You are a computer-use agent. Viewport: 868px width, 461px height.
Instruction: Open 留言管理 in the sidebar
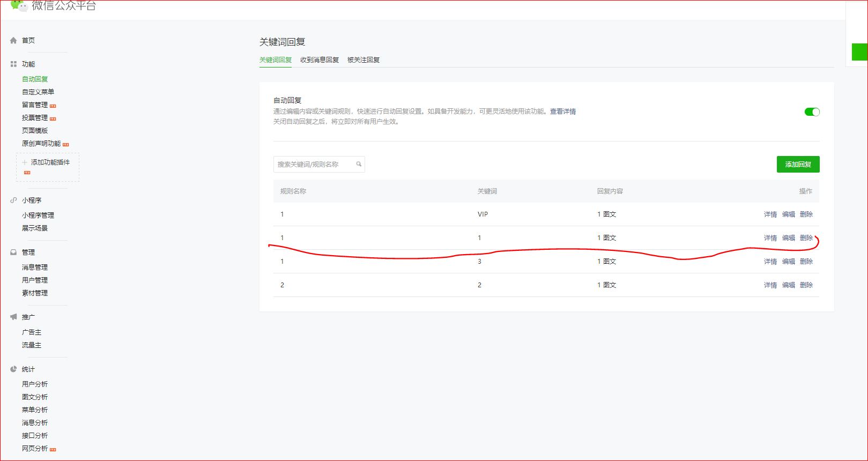click(x=35, y=105)
